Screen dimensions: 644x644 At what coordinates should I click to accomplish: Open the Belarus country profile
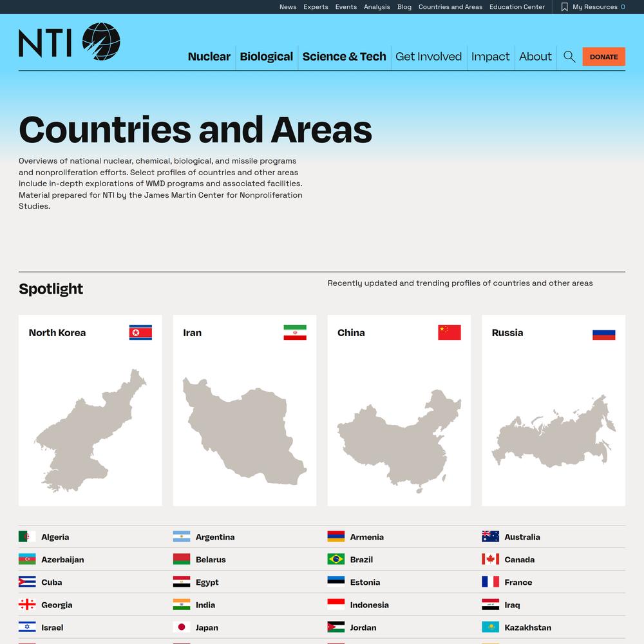211,560
